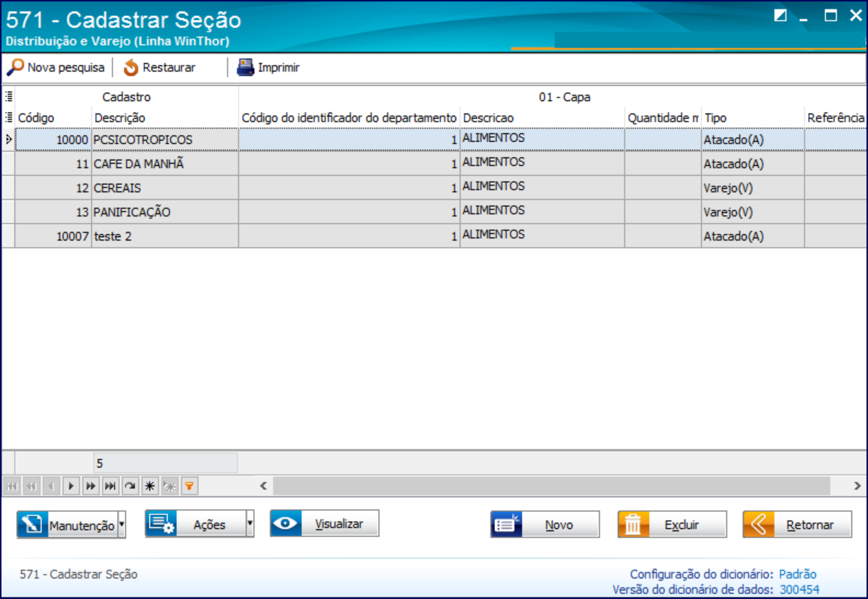
Task: Click the Excluir trash can icon
Action: point(633,524)
